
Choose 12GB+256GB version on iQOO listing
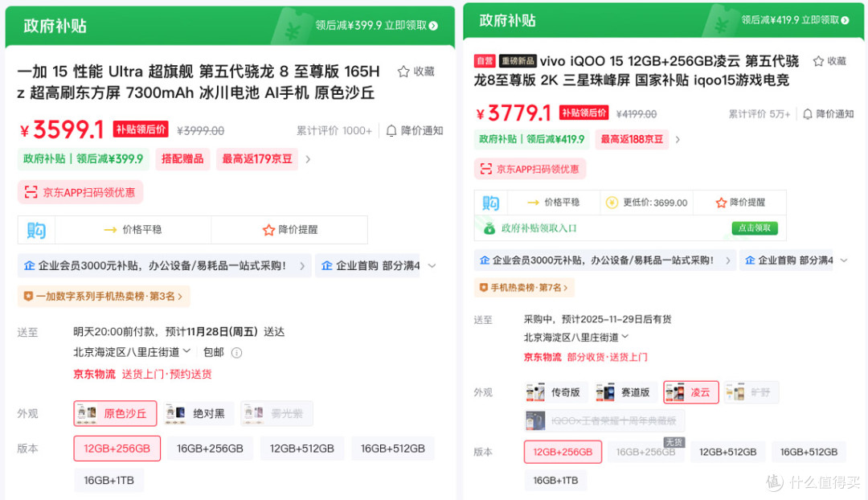pos(563,453)
